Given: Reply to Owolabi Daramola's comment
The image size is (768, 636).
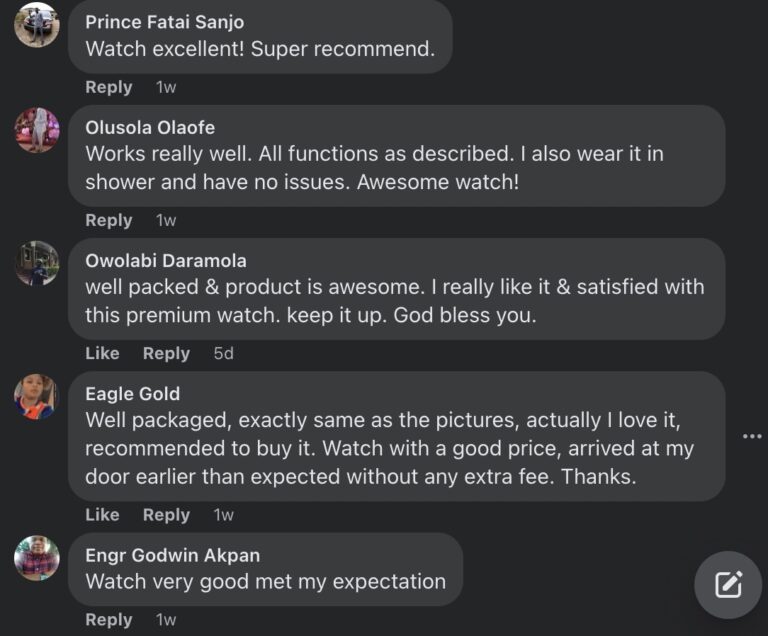Looking at the screenshot, I should [166, 353].
